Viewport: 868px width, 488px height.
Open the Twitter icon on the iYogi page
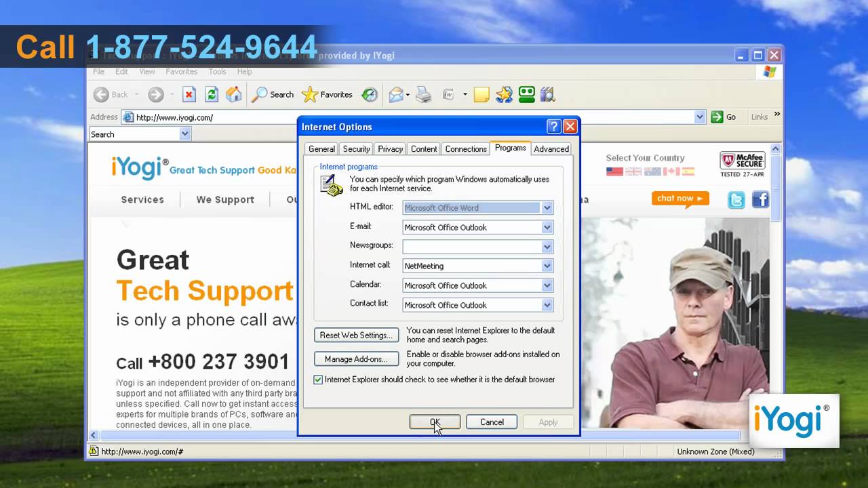(x=736, y=199)
